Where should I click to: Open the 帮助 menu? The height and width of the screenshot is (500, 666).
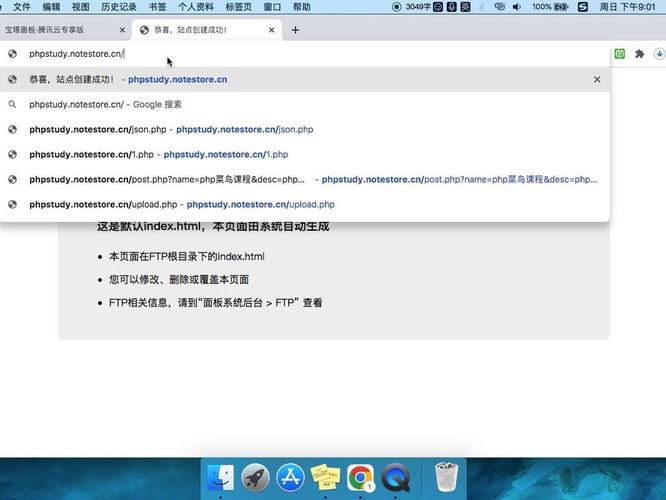tap(302, 7)
